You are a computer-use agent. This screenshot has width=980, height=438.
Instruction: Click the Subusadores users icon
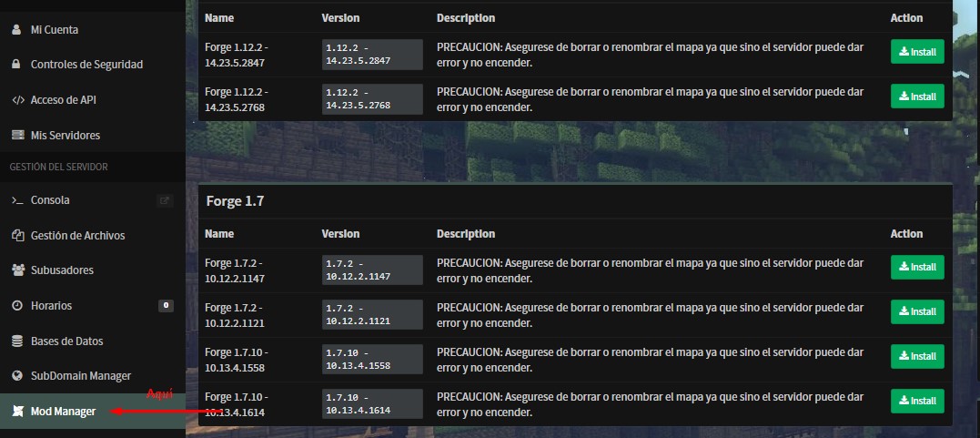(x=17, y=270)
